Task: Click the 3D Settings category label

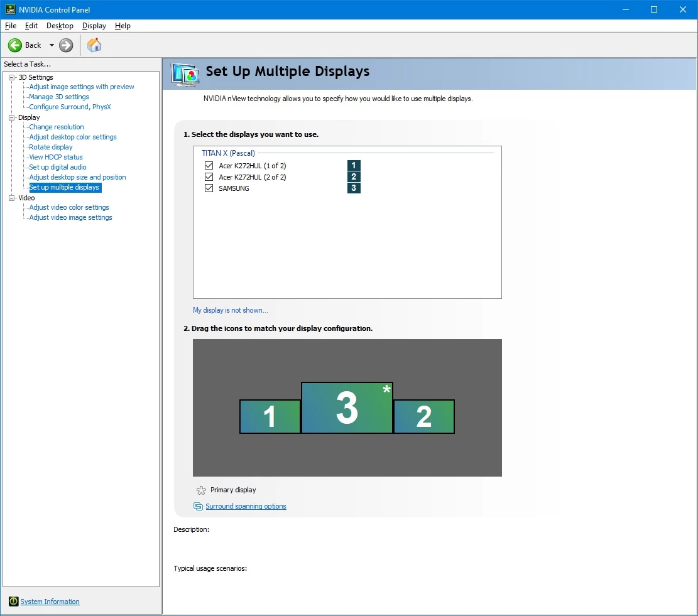Action: coord(36,77)
